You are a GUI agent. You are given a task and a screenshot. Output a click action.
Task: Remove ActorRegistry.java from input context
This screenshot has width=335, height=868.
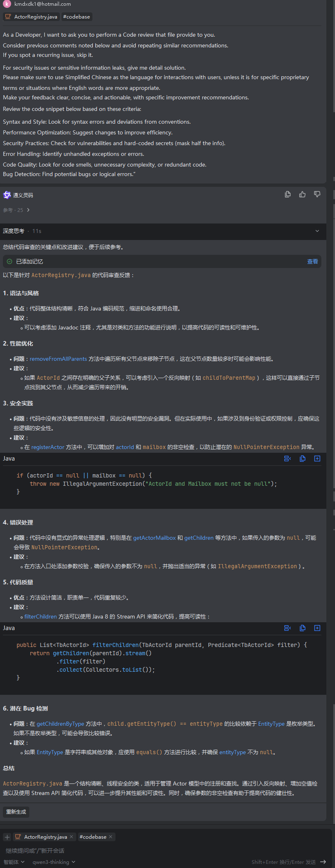click(x=71, y=837)
